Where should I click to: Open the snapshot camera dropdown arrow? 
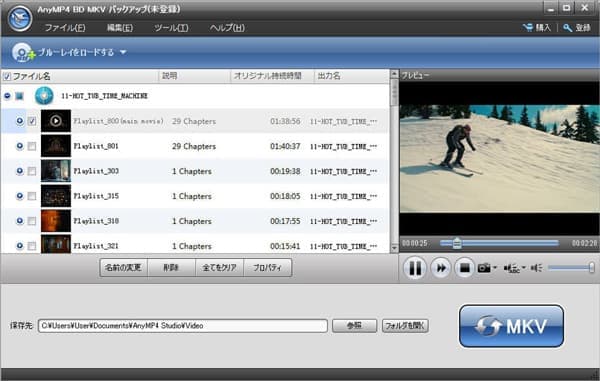coord(495,267)
